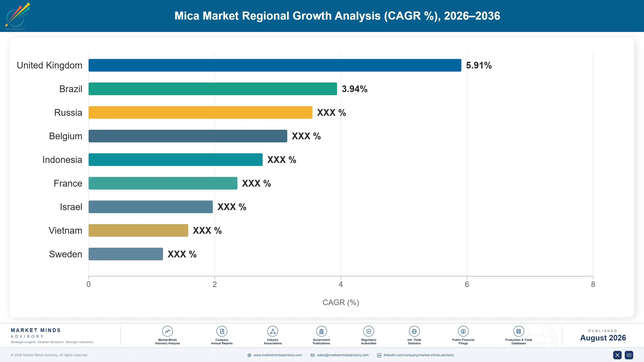Screen dimensions: 644x362
Task: Click the Government Publications icon
Action: click(321, 331)
